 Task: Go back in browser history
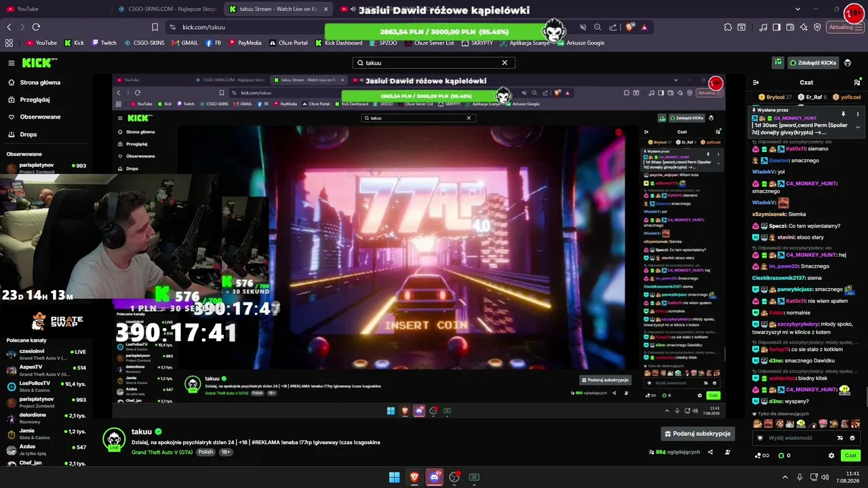click(9, 27)
